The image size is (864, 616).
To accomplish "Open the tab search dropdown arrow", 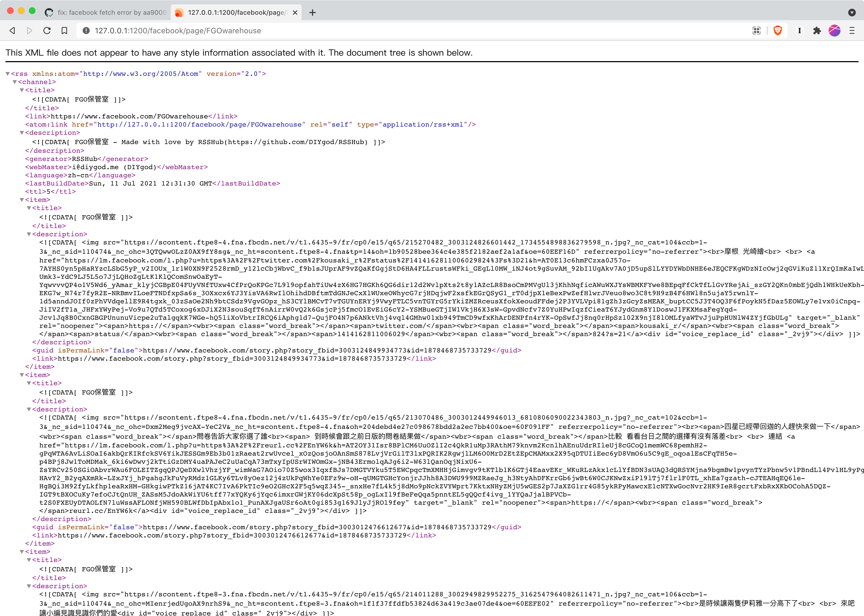I will click(x=852, y=13).
